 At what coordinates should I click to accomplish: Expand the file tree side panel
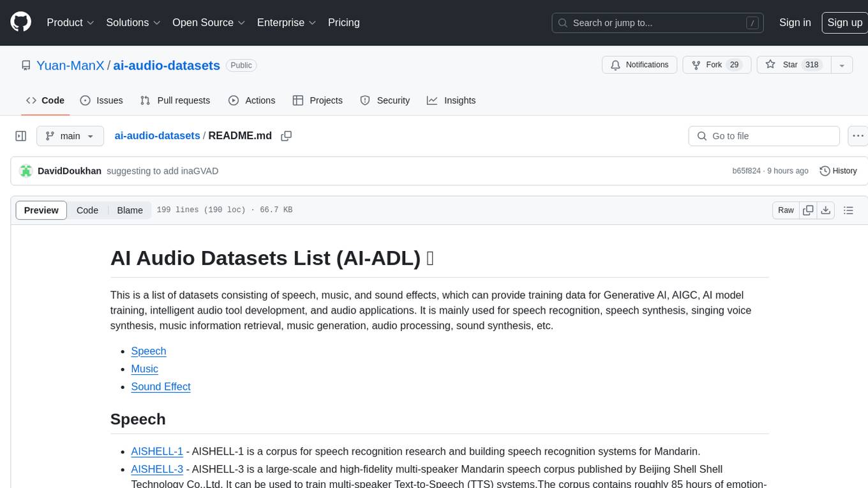[21, 136]
